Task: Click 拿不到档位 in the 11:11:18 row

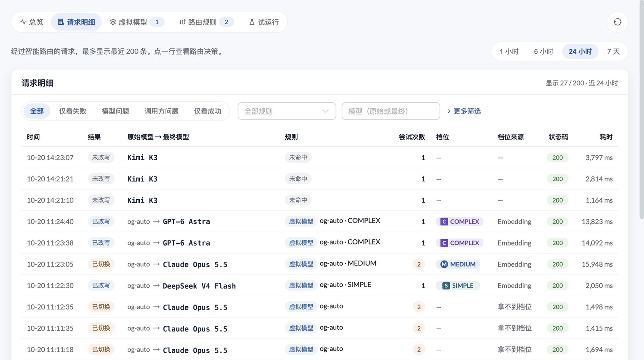Action: (x=514, y=349)
